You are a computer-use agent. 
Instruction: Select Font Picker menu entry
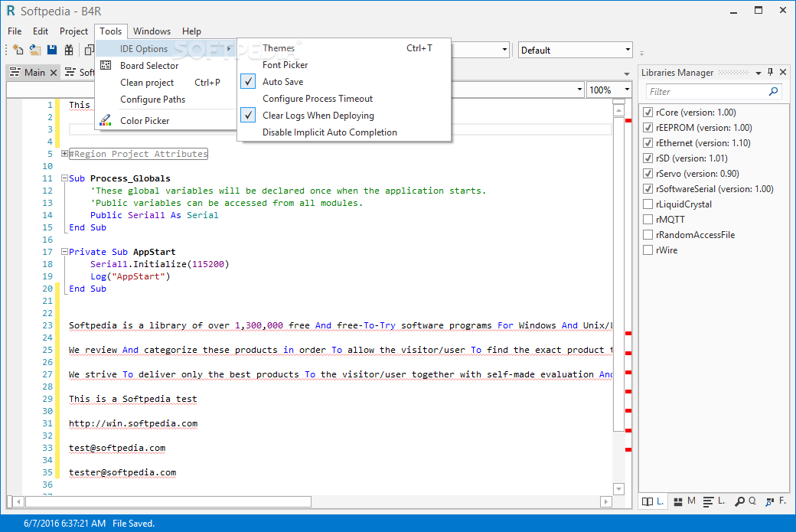[x=344, y=65]
